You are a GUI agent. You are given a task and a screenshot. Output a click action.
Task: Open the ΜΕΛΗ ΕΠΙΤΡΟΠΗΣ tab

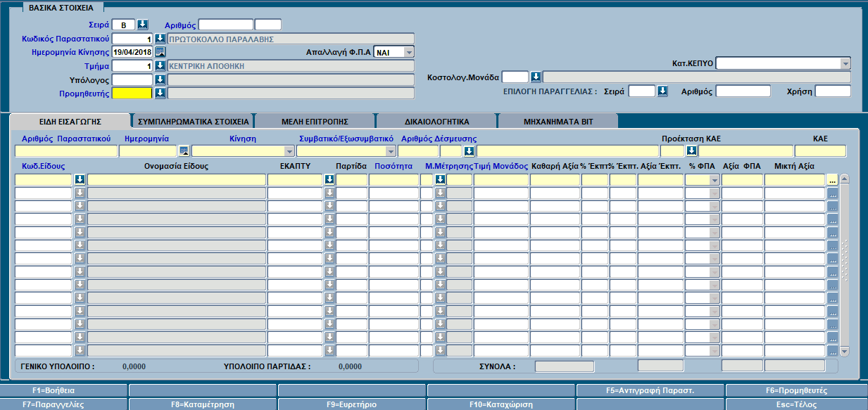tap(315, 121)
